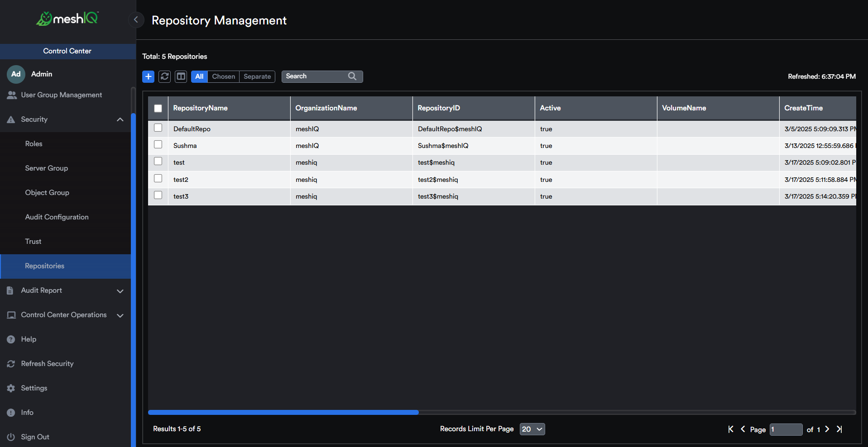Click the Refresh Security sync icon
Screen dimensions: 868x447
(11, 364)
